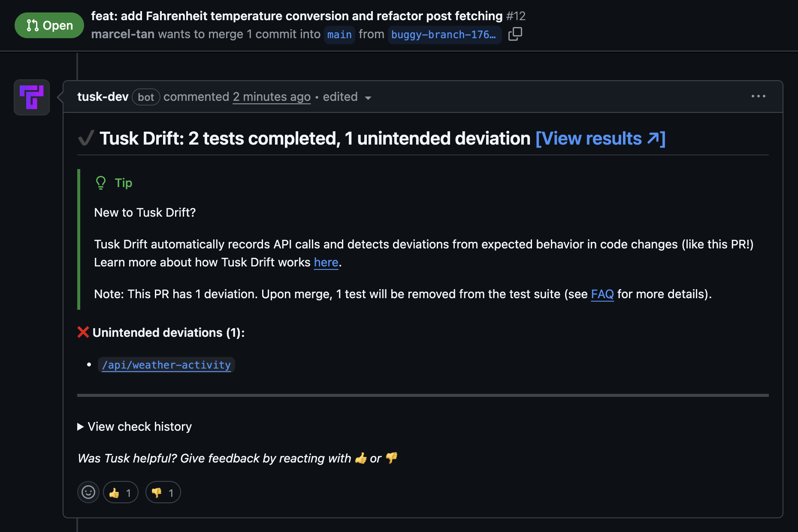Viewport: 798px width, 532px height.
Task: Copy the PR title link with copy icon
Action: (515, 34)
